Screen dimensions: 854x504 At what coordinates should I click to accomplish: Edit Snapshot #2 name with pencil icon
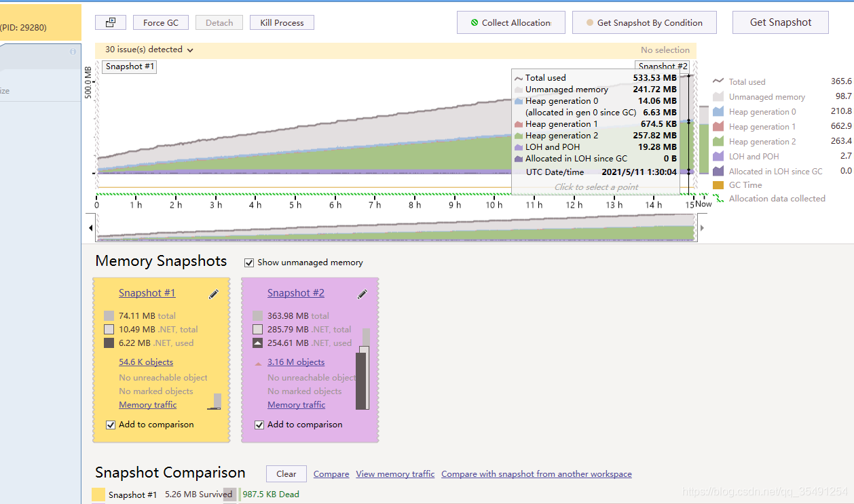pyautogui.click(x=362, y=294)
